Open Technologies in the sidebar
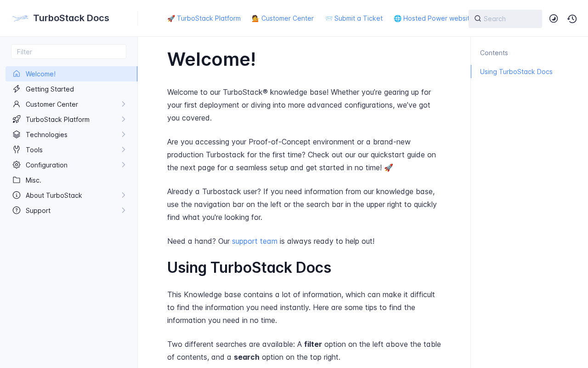This screenshot has height=368, width=588. (71, 134)
